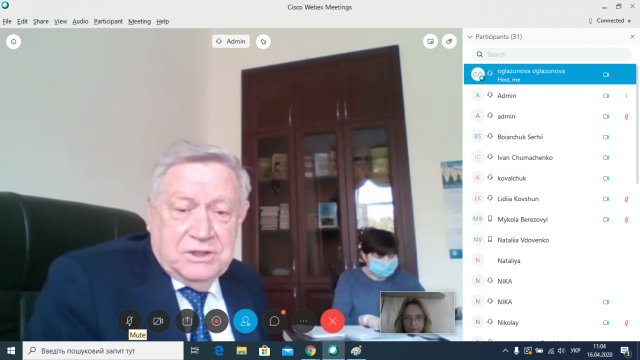This screenshot has width=640, height=360.
Task: Collapse the Participants (31) section
Action: [x=470, y=37]
